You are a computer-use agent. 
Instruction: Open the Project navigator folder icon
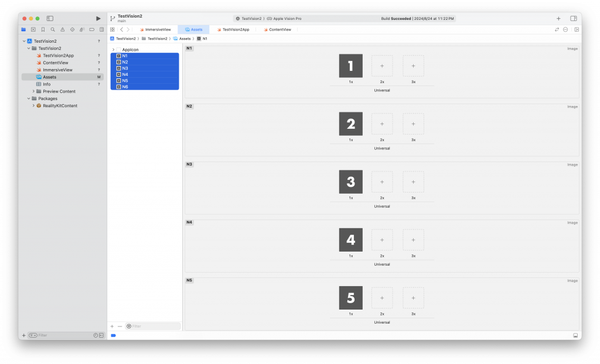coord(23,29)
